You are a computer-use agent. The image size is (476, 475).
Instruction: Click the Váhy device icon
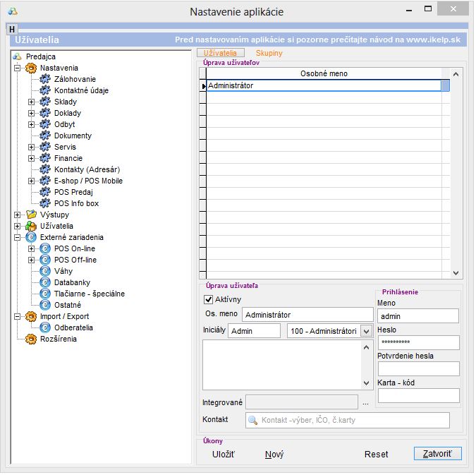[x=46, y=271]
